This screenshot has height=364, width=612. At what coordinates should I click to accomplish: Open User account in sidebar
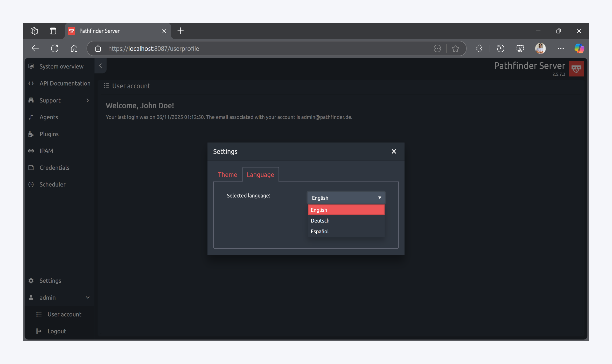(x=64, y=314)
